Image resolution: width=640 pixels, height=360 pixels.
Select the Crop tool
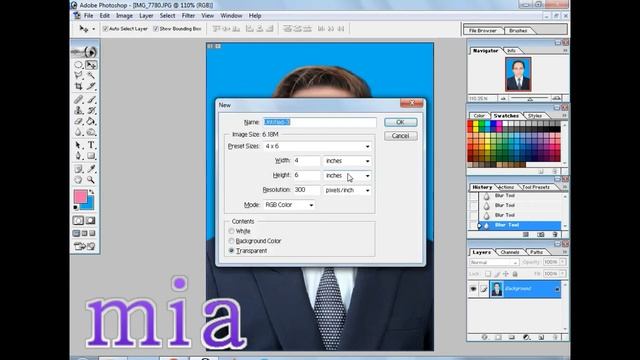click(x=78, y=86)
